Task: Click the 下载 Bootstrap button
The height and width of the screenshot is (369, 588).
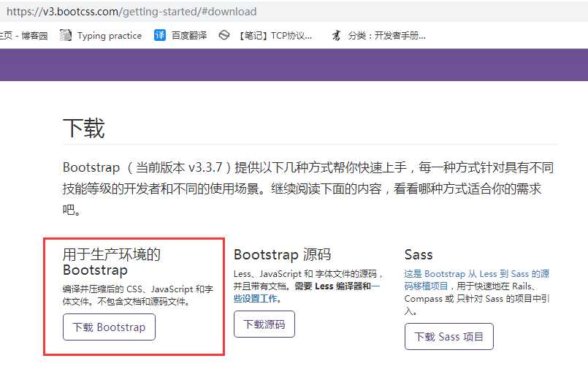Action: coord(109,327)
